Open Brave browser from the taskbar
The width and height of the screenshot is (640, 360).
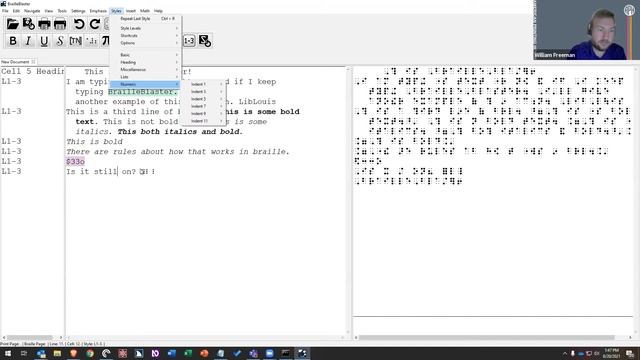coord(73,353)
